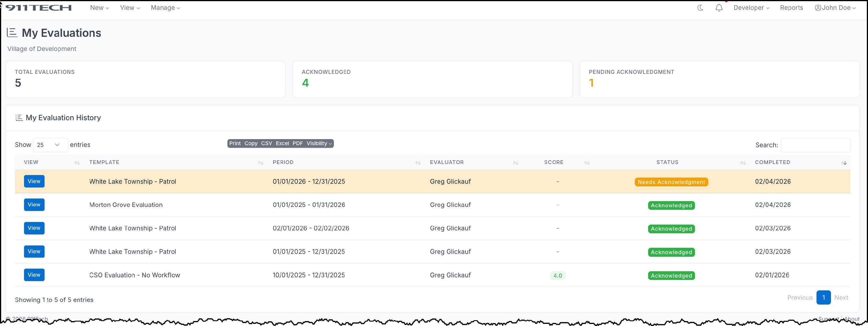Open John Doe user menu
This screenshot has height=326, width=868.
(835, 8)
